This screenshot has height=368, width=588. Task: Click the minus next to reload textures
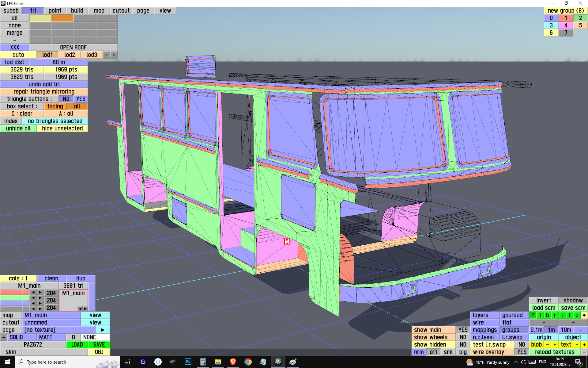coord(584,352)
